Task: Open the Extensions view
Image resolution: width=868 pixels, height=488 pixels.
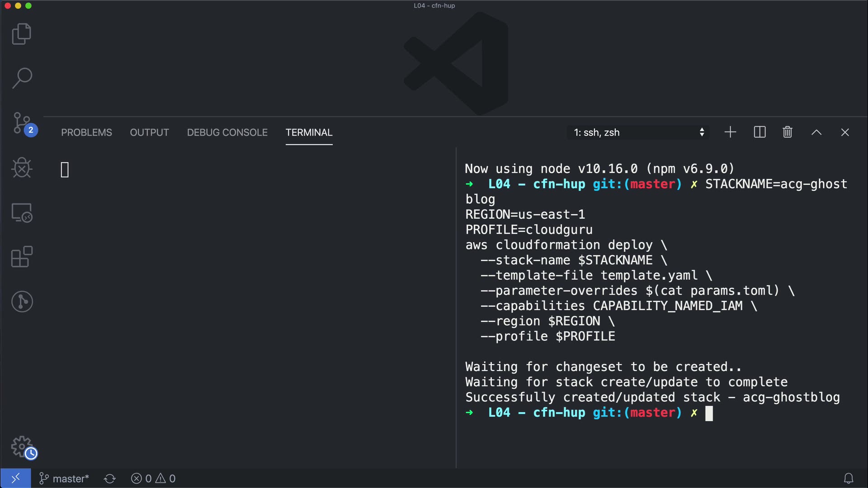Action: pos(21,257)
